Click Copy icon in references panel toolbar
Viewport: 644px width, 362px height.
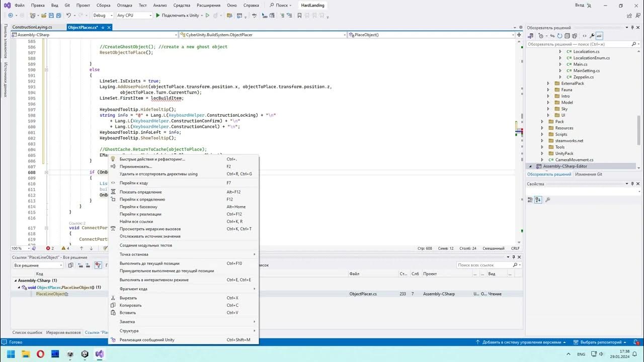71,265
